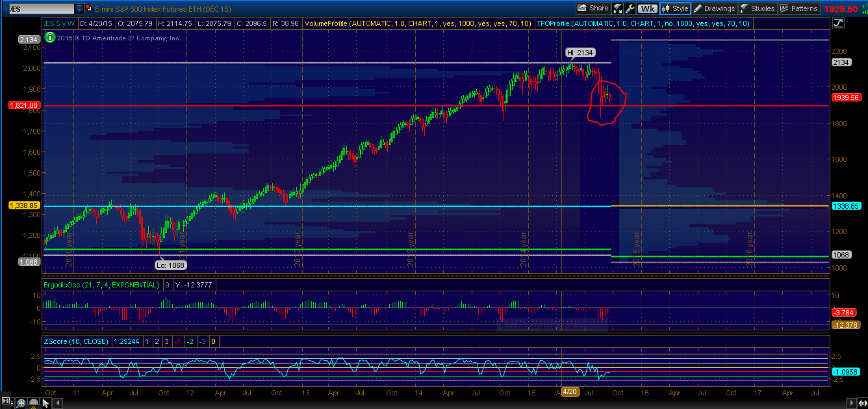This screenshot has height=409, width=868.
Task: Open the Share menu
Action: pos(593,8)
